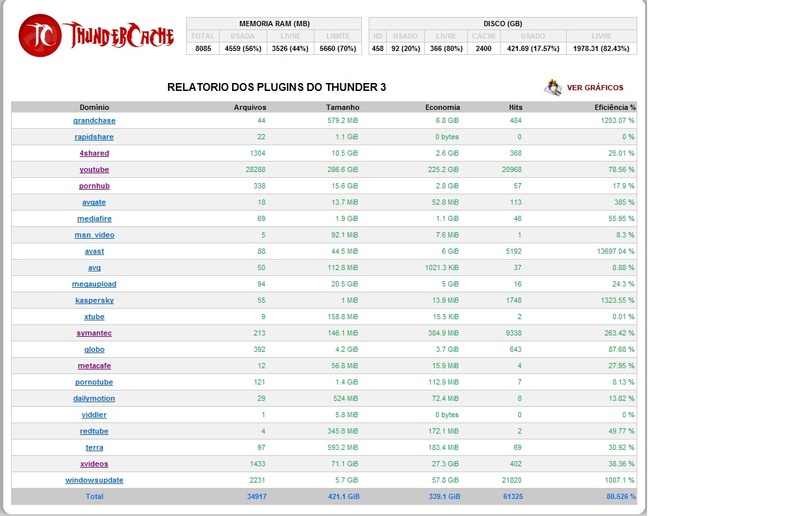800x516 pixels.
Task: Open the rapidshare domain link
Action: [94, 137]
